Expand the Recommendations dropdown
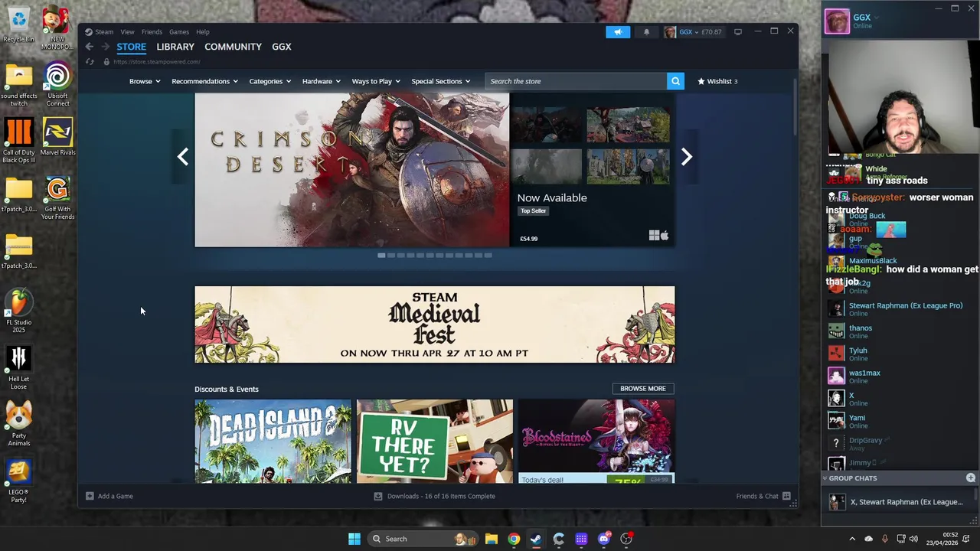This screenshot has height=551, width=980. 204,81
